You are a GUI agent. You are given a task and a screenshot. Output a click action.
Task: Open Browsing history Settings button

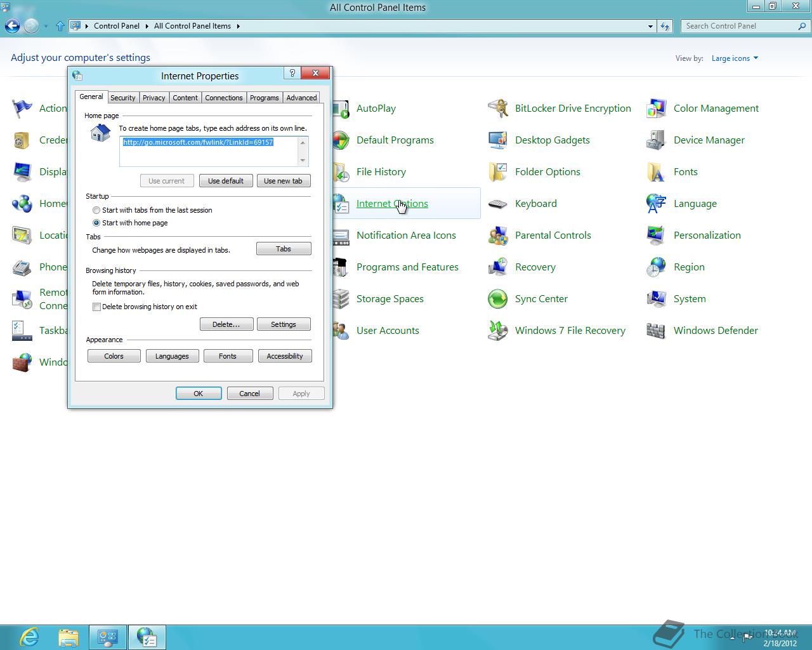(x=284, y=324)
